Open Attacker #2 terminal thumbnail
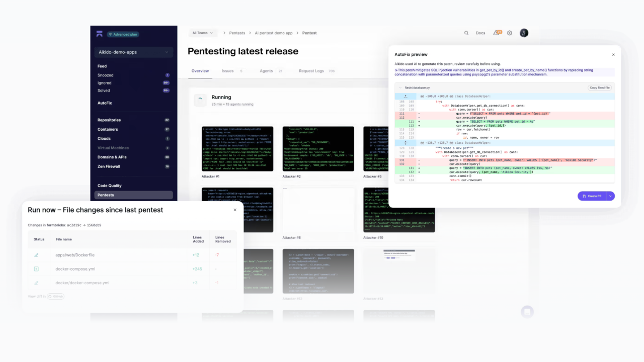This screenshot has height=362, width=644. [x=318, y=149]
